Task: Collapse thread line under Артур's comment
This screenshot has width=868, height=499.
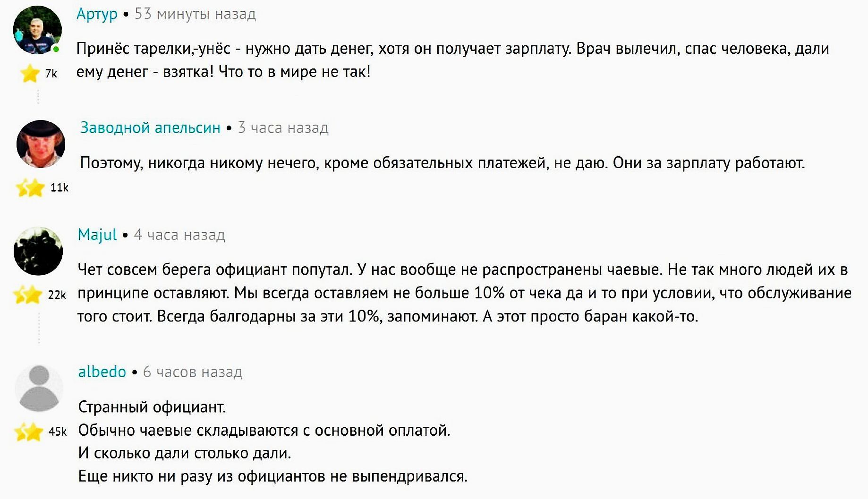Action: tap(38, 96)
